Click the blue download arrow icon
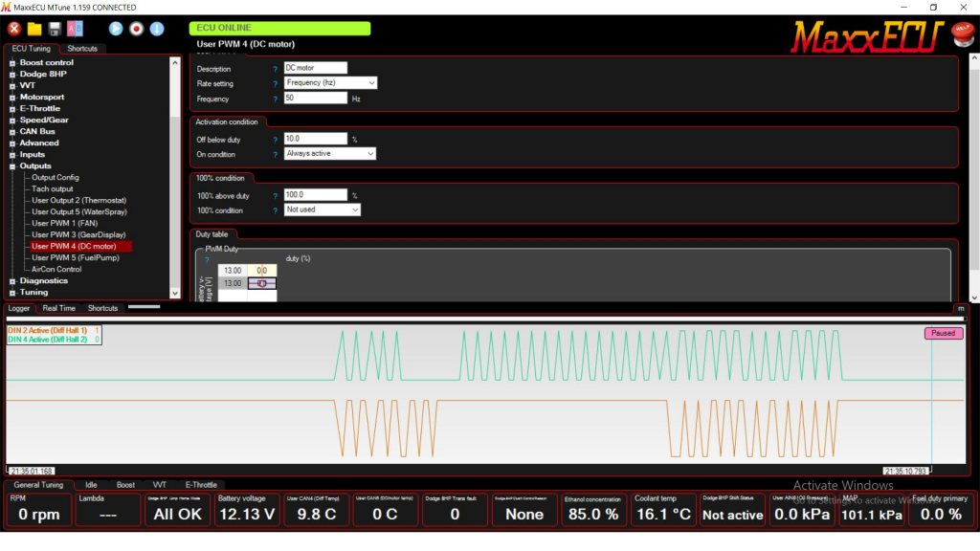The image size is (980, 551). click(x=156, y=29)
